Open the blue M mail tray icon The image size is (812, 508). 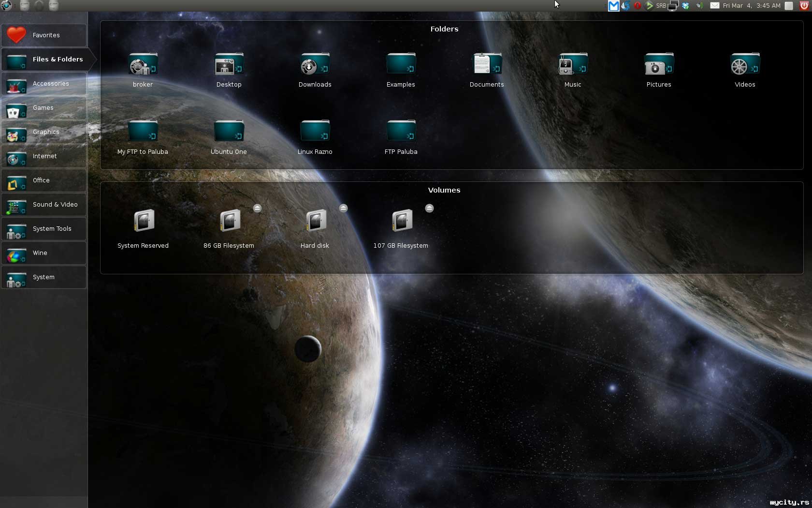click(x=613, y=6)
